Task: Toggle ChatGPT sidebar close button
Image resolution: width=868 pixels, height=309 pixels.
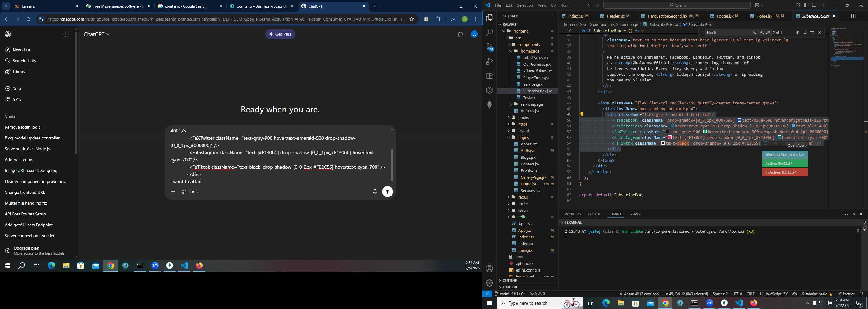Action: (x=66, y=34)
